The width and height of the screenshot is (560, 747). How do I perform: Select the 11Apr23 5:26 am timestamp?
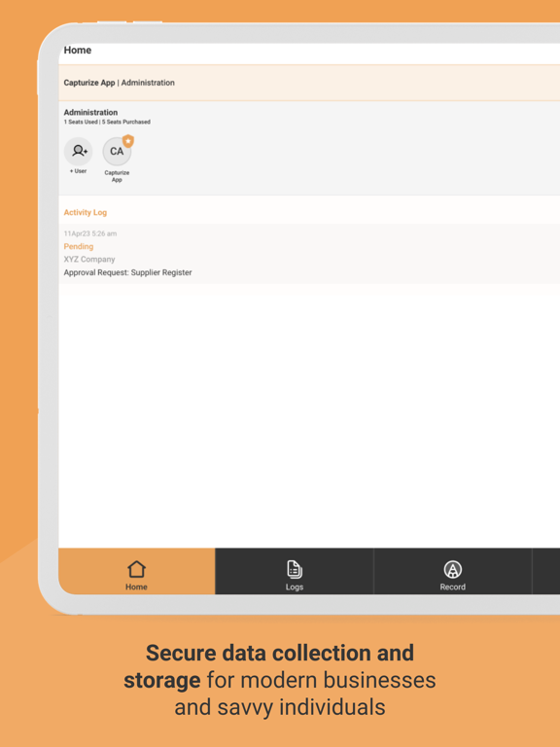[x=90, y=233]
